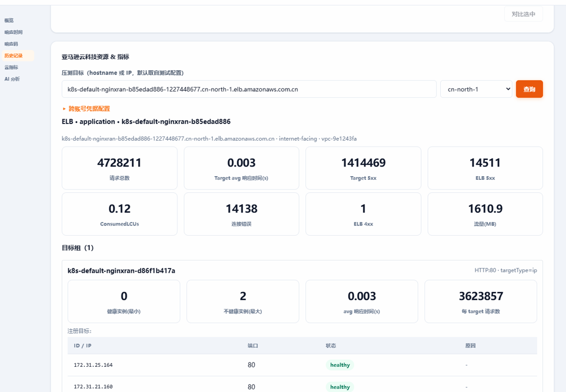This screenshot has width=566, height=392.
Task: Click the Target avg 响应时间(s) card
Action: (x=241, y=168)
